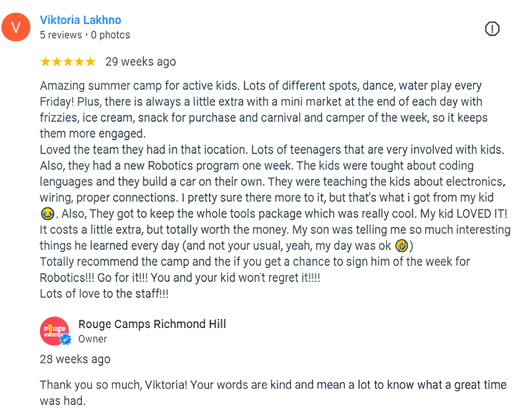This screenshot has height=420, width=530.
Task: Click the first yellow rating star
Action: (45, 62)
